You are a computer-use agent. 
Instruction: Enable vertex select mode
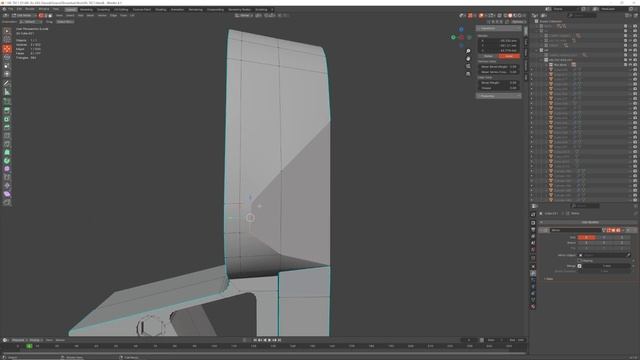click(x=41, y=16)
